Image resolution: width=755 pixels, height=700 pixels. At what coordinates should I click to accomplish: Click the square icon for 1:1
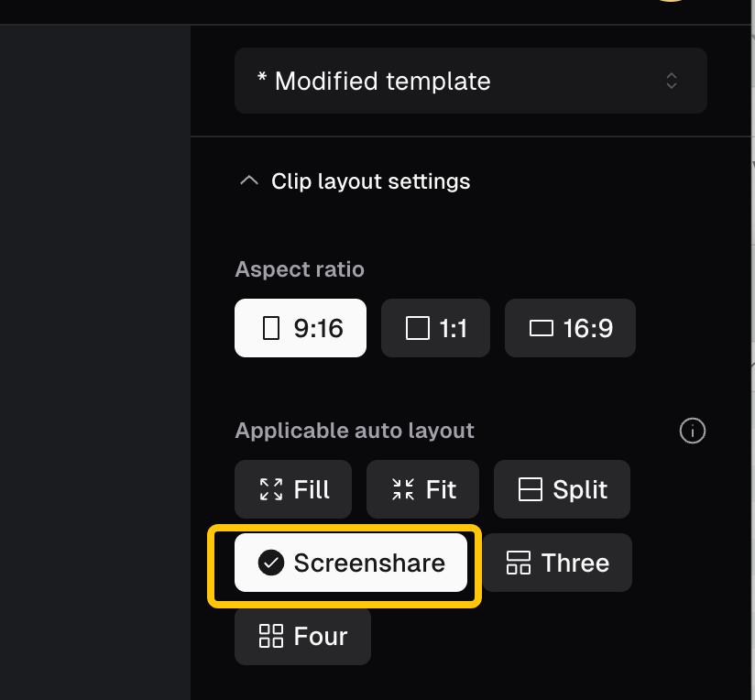coord(418,328)
